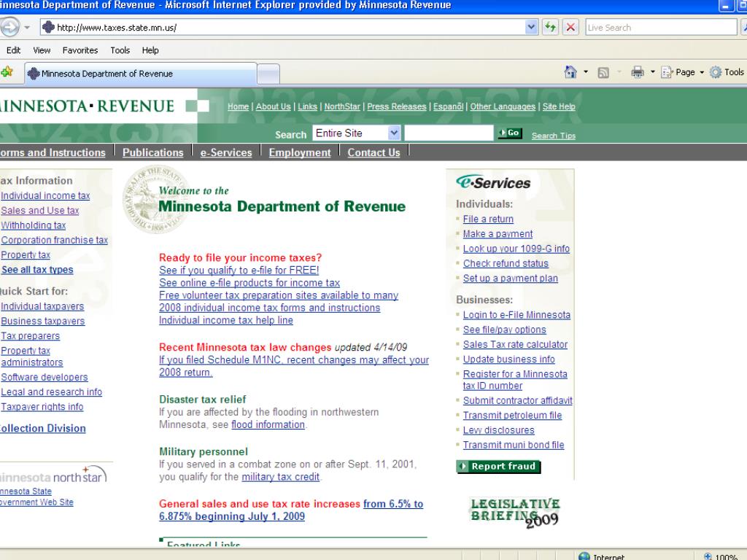Open the address bar history dropdown
Screen dimensions: 747x560
(x=531, y=27)
